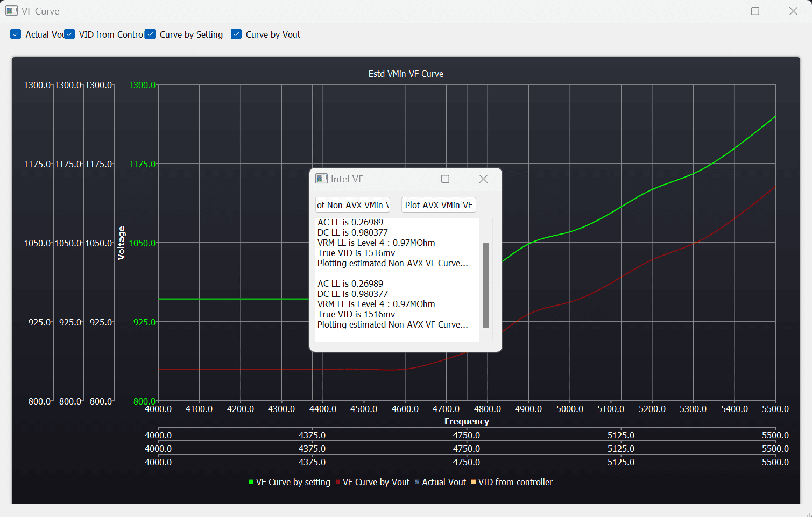Click the 'VF Curve by Vout' legend label
This screenshot has width=812, height=517.
point(376,482)
